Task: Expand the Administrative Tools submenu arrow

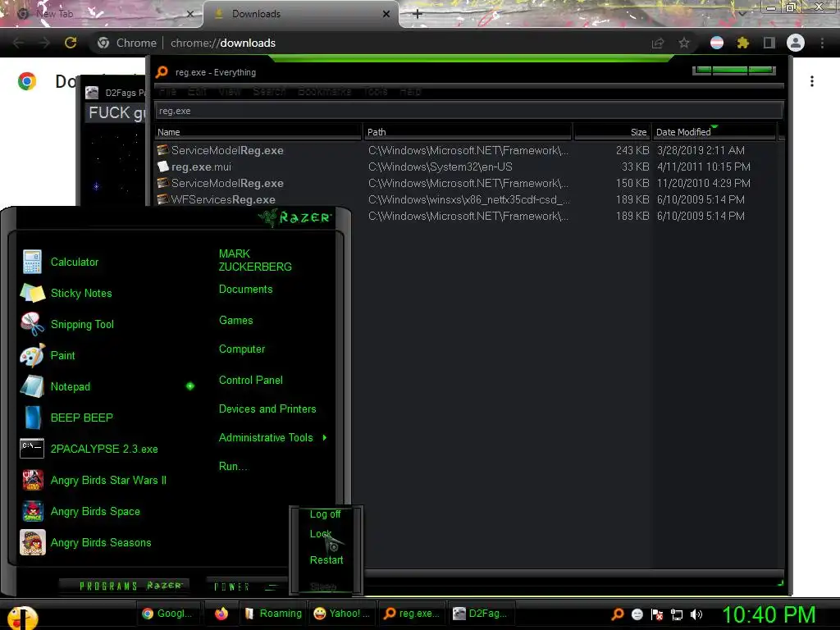Action: [x=325, y=438]
